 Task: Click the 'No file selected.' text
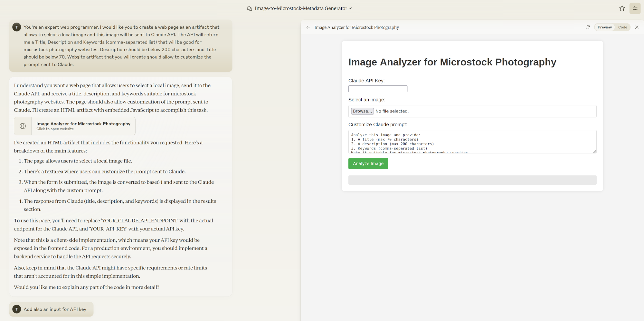[392, 111]
